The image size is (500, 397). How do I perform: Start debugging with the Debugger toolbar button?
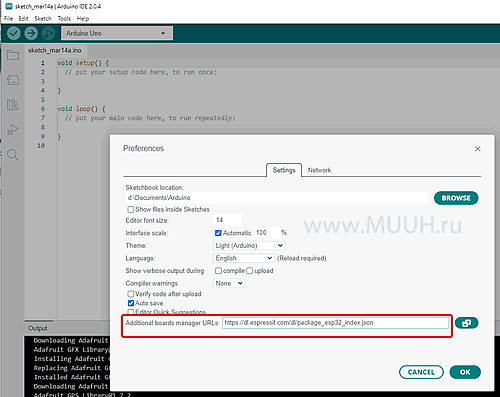pyautogui.click(x=49, y=33)
